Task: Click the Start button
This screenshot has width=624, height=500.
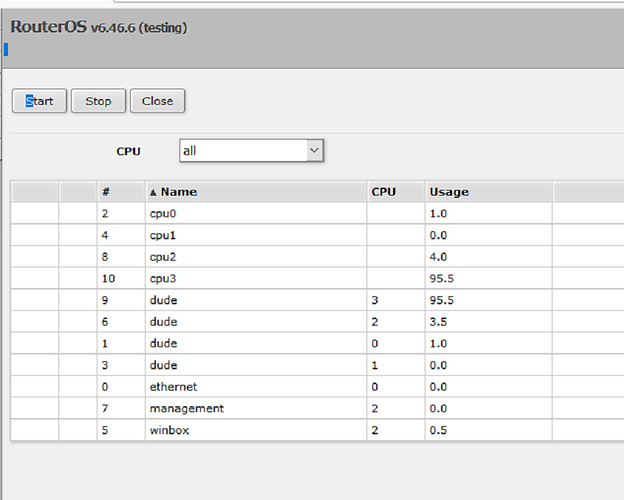Action: 39,101
